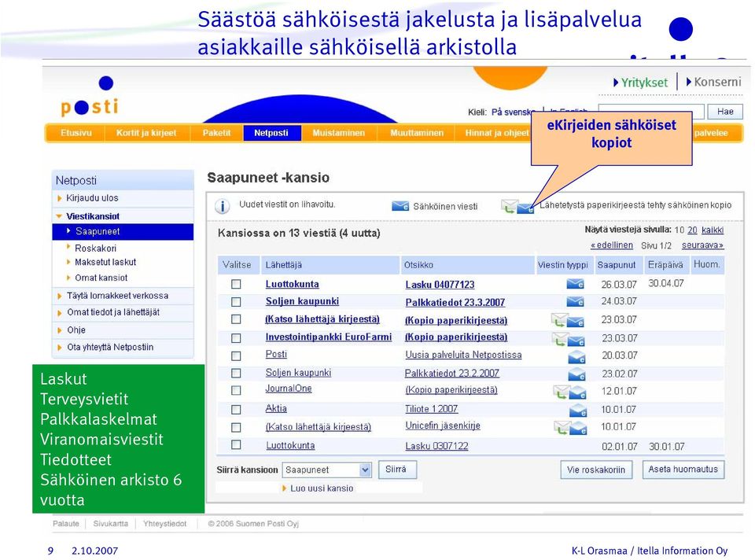
Task: Click the Hae search button
Action: (x=725, y=112)
